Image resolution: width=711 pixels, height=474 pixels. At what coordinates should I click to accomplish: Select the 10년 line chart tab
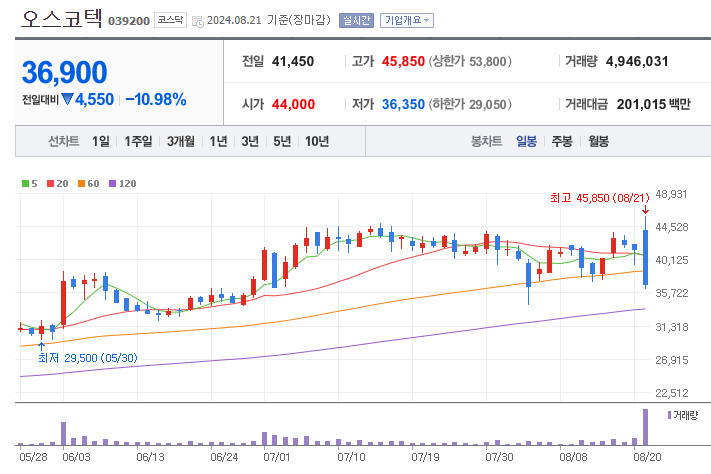317,142
